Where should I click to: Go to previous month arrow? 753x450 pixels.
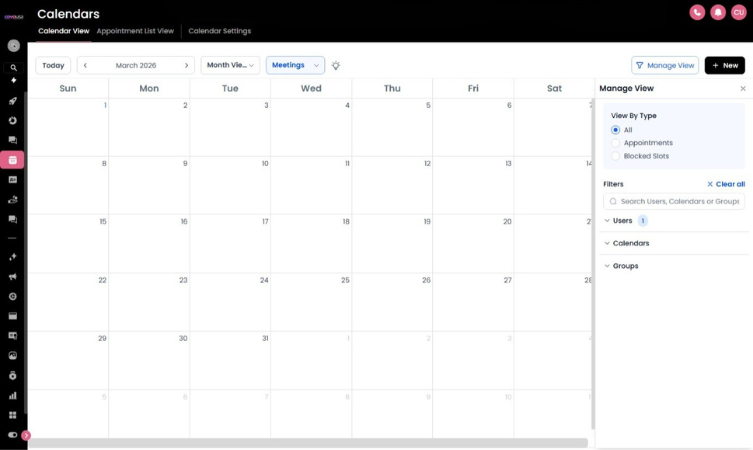86,65
